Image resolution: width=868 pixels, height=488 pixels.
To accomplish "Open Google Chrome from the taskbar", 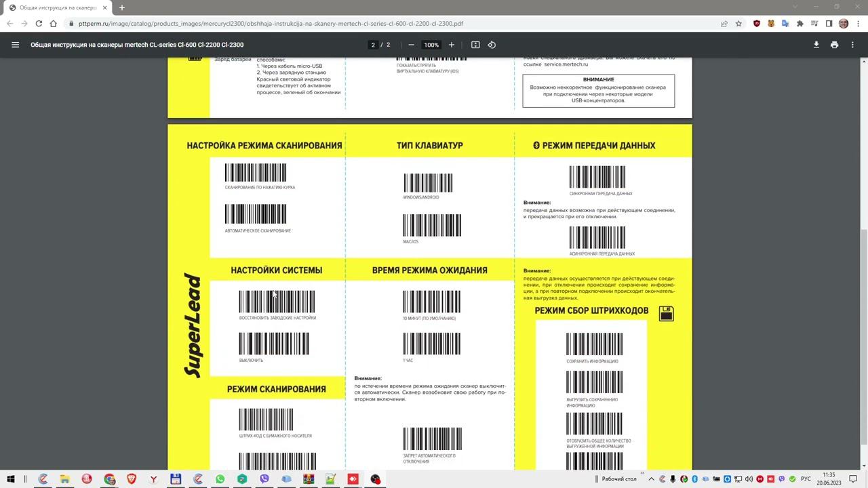I will [109, 479].
